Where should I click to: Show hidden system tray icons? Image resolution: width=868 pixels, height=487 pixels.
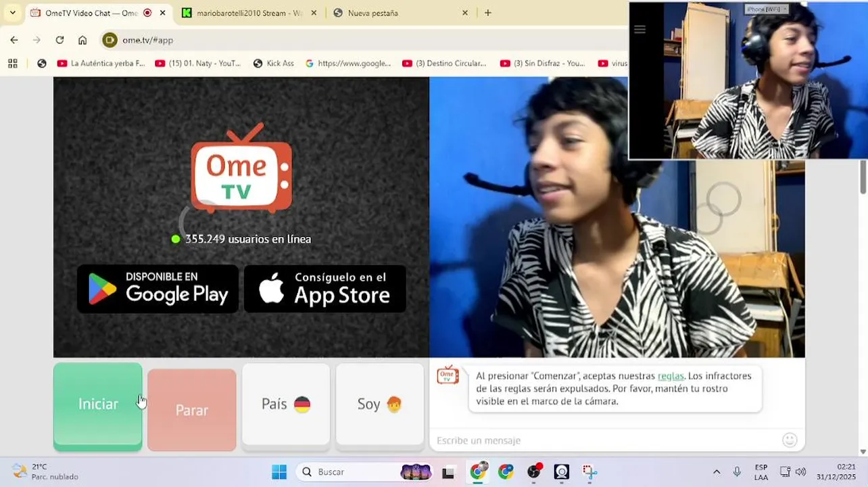717,471
